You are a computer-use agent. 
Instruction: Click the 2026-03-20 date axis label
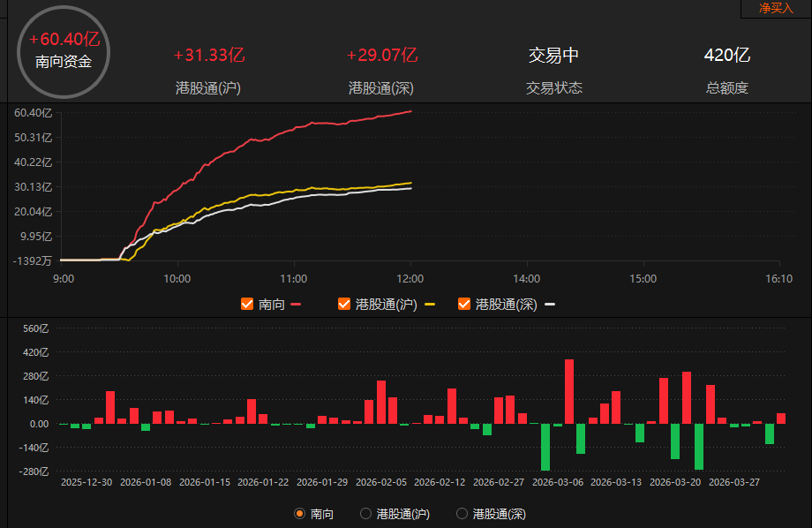pos(675,482)
